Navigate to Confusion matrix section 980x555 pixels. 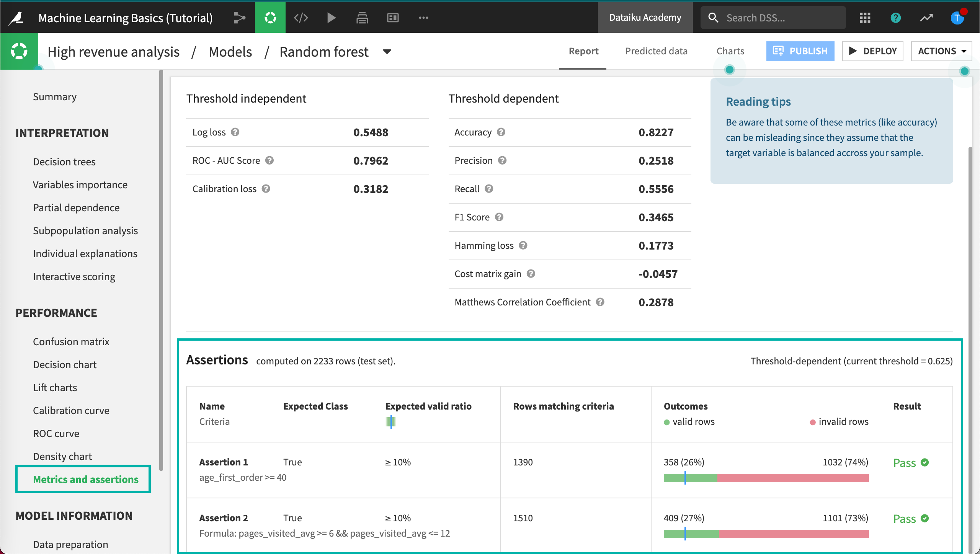pos(71,341)
